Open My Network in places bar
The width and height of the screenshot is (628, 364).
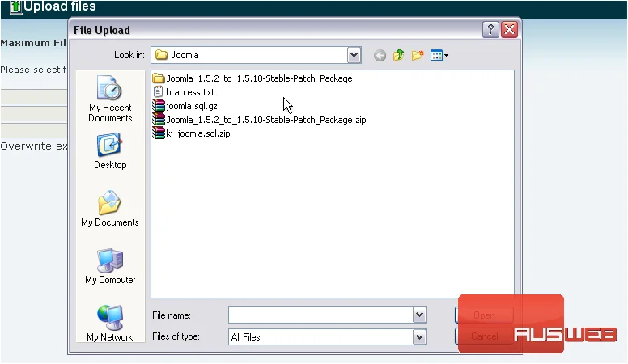coord(110,324)
